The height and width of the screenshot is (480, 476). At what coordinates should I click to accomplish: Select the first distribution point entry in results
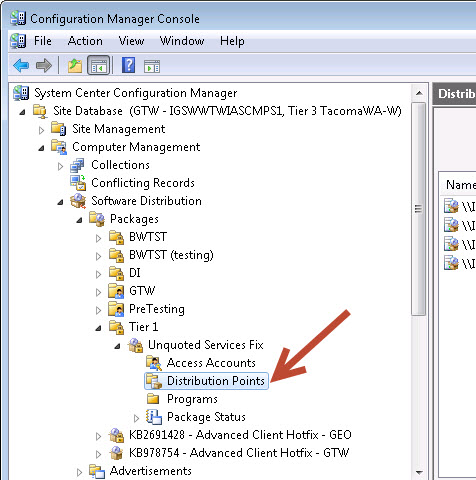pos(459,206)
